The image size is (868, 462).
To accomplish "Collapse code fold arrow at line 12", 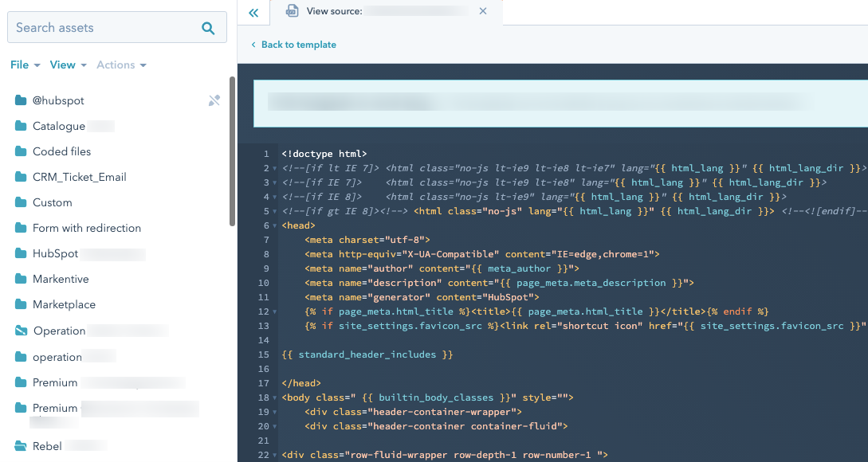I will 274,311.
